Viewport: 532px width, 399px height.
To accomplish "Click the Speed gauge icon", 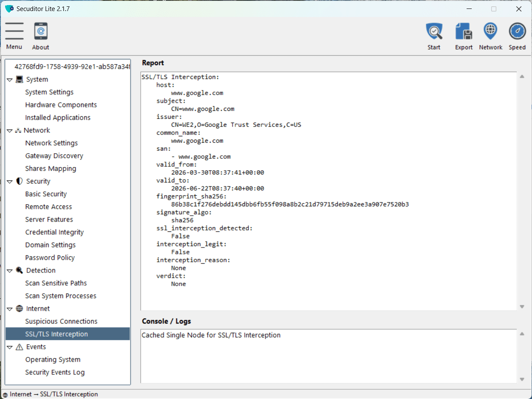I will coord(517,31).
